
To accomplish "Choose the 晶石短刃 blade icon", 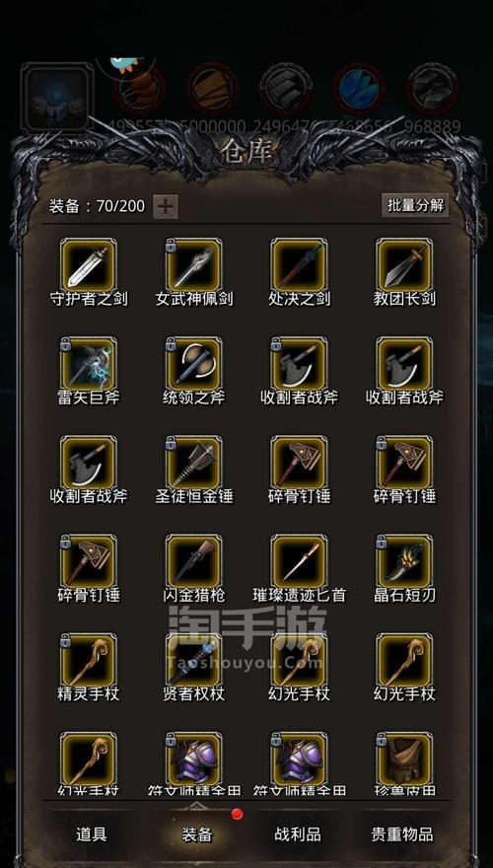I will (404, 562).
